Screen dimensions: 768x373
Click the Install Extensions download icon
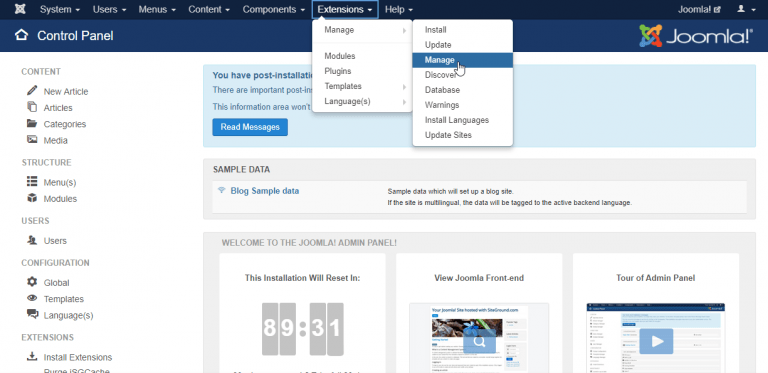32,356
